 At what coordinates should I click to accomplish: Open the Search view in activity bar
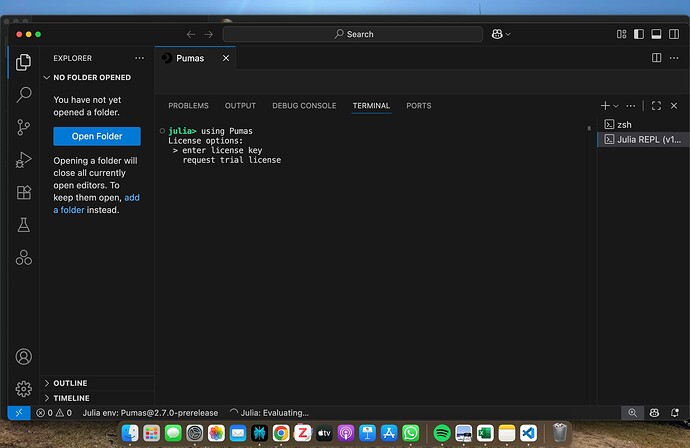(24, 95)
